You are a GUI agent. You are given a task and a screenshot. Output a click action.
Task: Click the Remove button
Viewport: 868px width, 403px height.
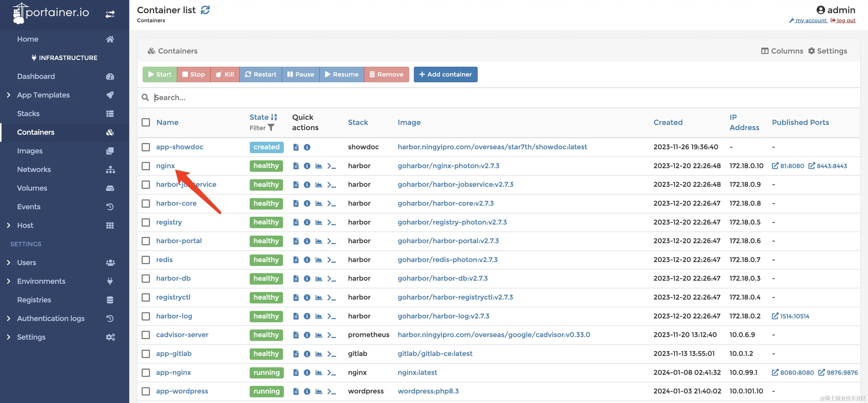tap(386, 74)
